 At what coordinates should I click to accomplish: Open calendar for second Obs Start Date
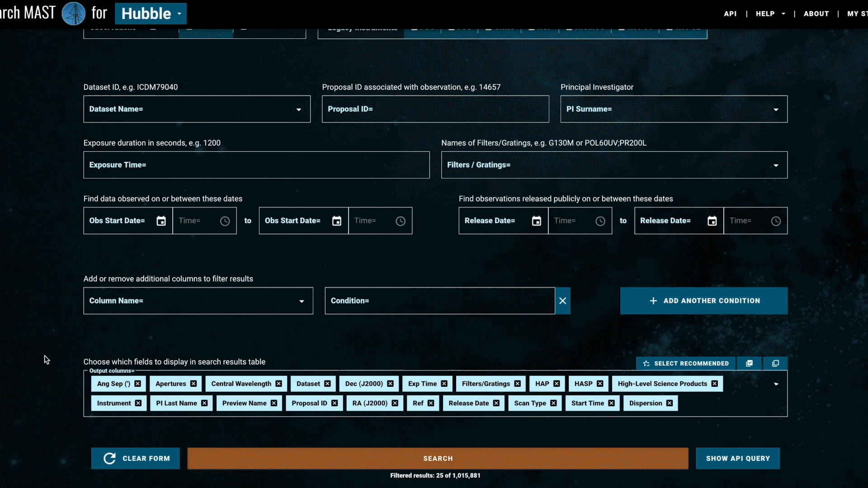337,221
